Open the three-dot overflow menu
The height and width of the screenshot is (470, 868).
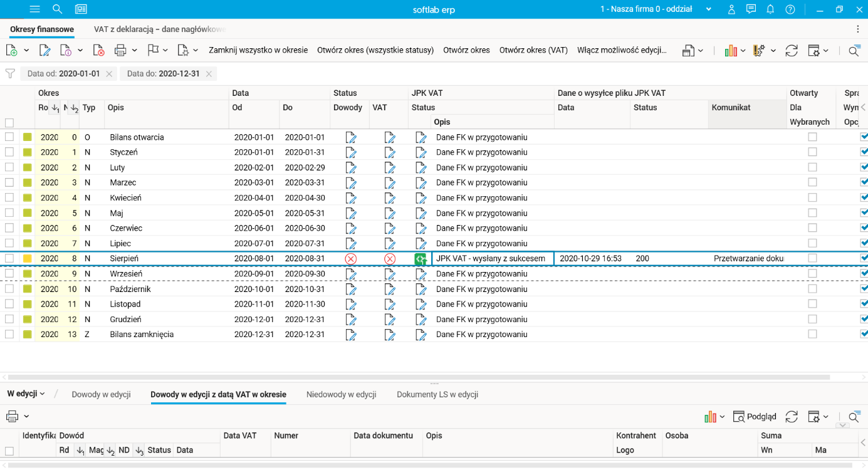tap(858, 29)
